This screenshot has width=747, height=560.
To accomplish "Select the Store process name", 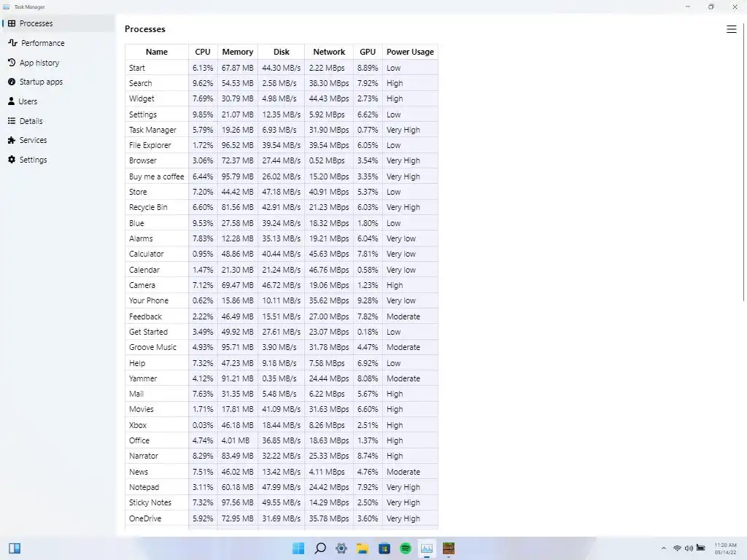I will click(138, 192).
